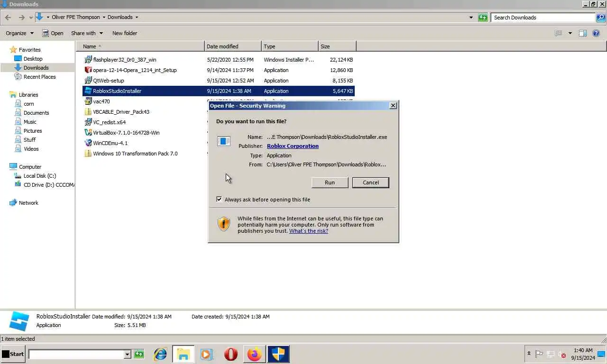This screenshot has height=364, width=607.
Task: Expand the Downloads breadcrumb arrow
Action: click(137, 17)
